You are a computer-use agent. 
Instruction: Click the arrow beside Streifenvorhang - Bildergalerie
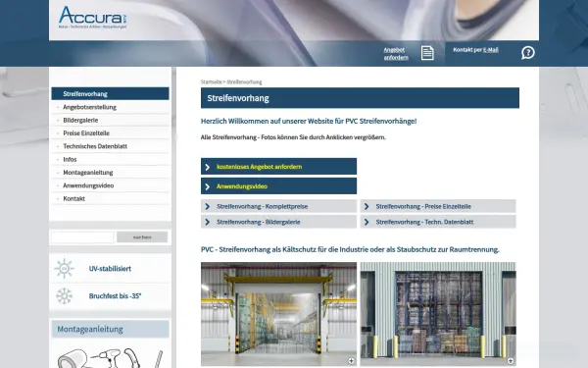pos(208,222)
